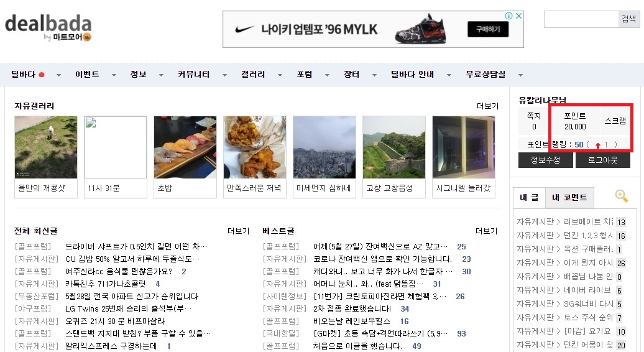Close the Nike ad with X icon

click(518, 16)
